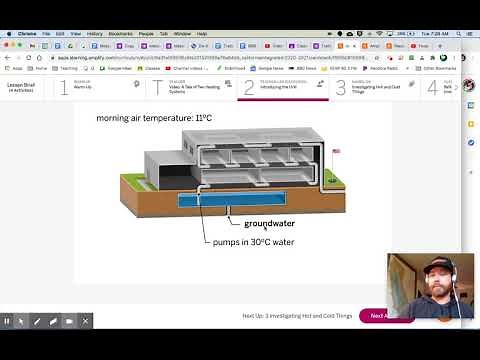Viewport: 480px width, 360px height.
Task: Open the Chrome application menu
Action: (27, 34)
